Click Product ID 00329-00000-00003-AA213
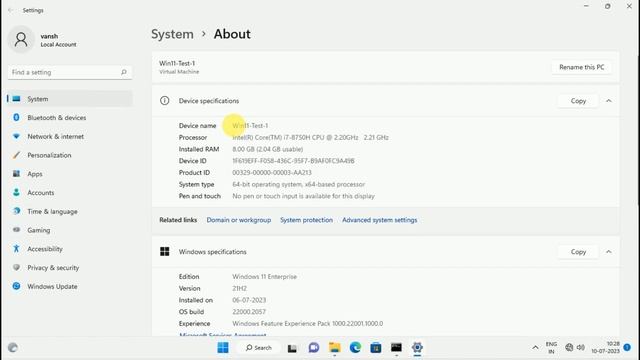Image resolution: width=640 pixels, height=360 pixels. [x=272, y=173]
